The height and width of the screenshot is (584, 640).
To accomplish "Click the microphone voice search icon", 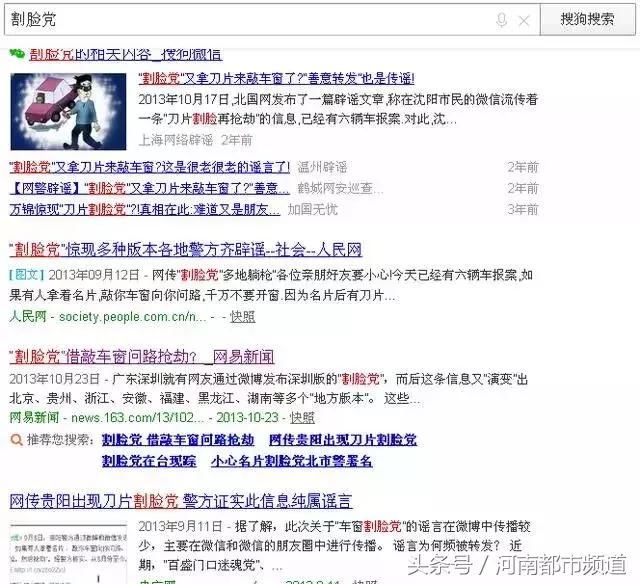I will pyautogui.click(x=502, y=19).
